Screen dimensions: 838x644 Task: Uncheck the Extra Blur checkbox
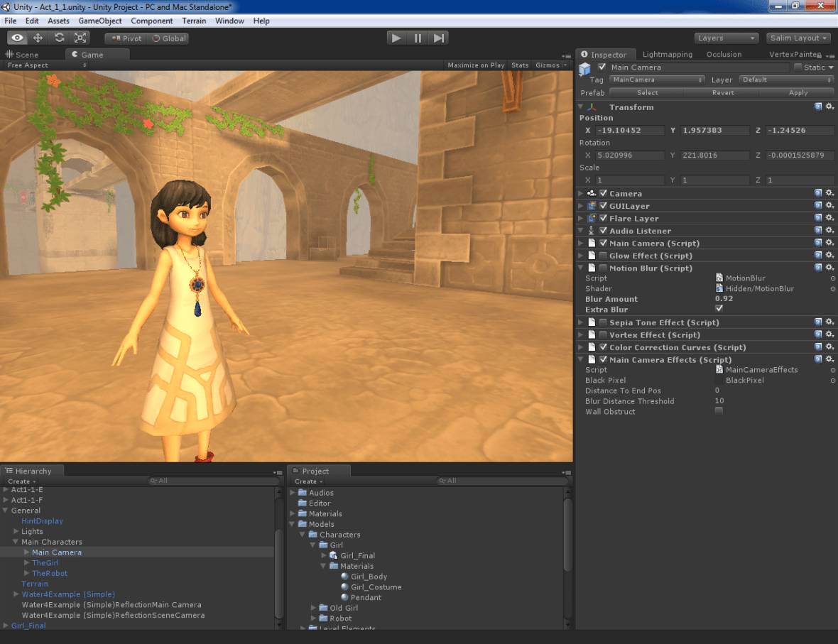719,309
